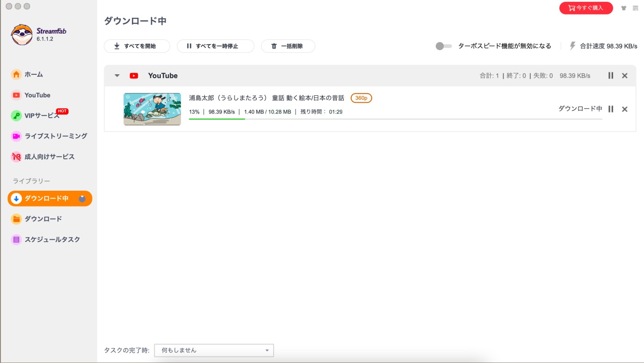Click the 浦島太郎 video thumbnail
Image resolution: width=644 pixels, height=363 pixels.
click(x=152, y=109)
